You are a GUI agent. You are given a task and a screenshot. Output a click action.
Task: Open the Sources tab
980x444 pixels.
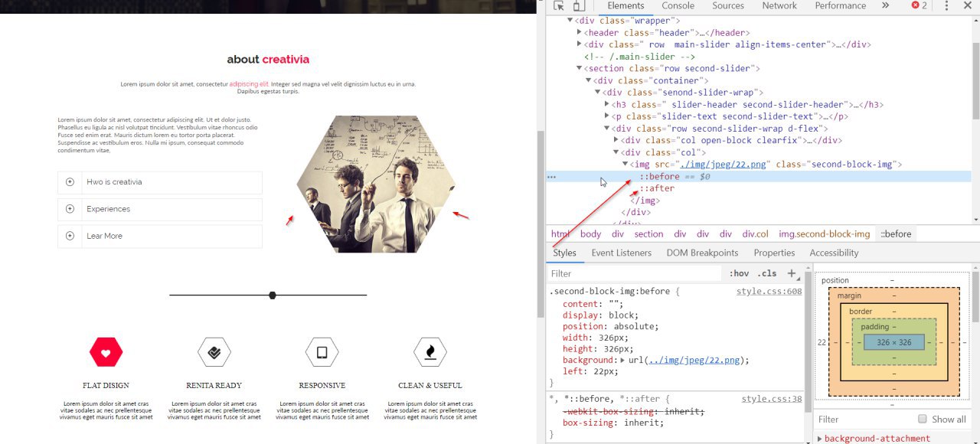(728, 5)
